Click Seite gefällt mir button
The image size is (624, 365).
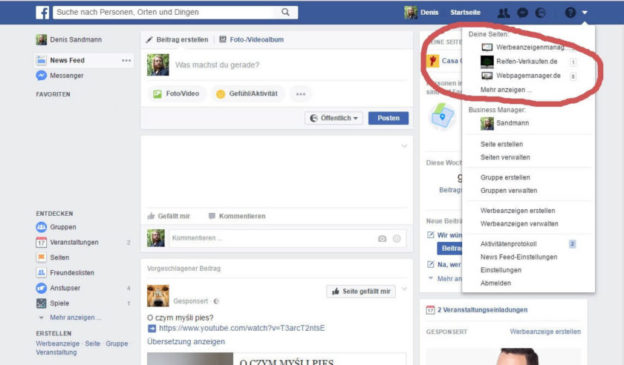coord(361,291)
